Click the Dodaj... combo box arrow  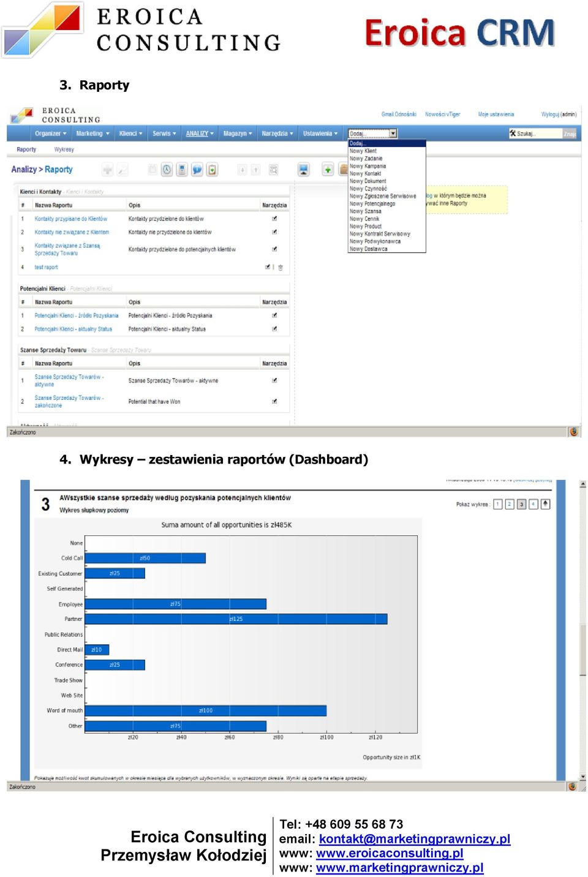pyautogui.click(x=393, y=134)
